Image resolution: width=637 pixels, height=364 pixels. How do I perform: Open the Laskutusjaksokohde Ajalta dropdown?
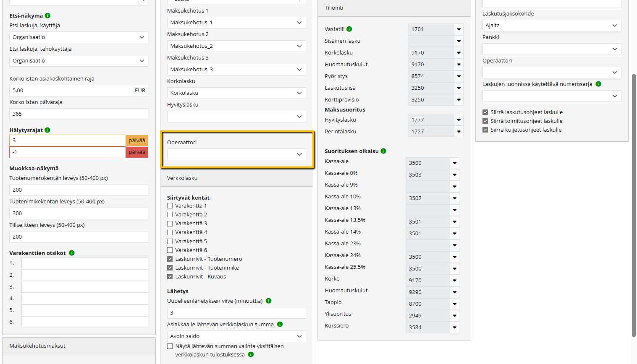551,26
